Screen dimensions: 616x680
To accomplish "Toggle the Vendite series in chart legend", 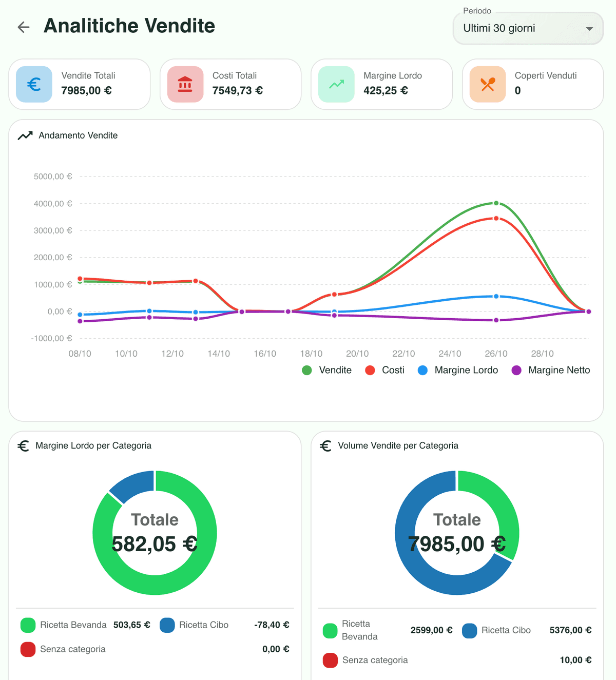I will [327, 370].
